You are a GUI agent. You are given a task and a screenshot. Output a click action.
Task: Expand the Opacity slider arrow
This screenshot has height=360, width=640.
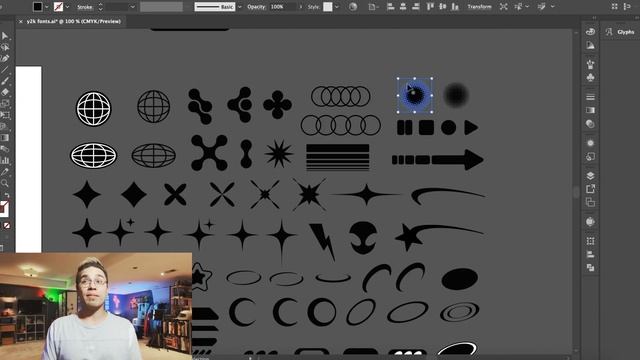301,7
